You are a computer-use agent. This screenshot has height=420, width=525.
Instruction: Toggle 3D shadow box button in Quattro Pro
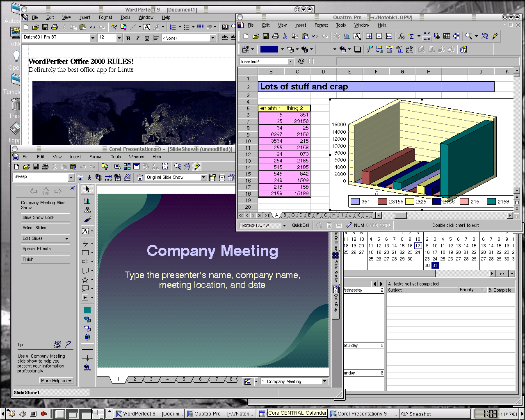tap(357, 49)
